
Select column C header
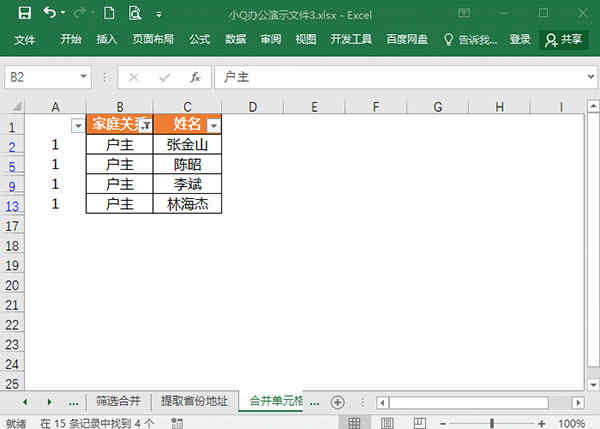click(188, 107)
